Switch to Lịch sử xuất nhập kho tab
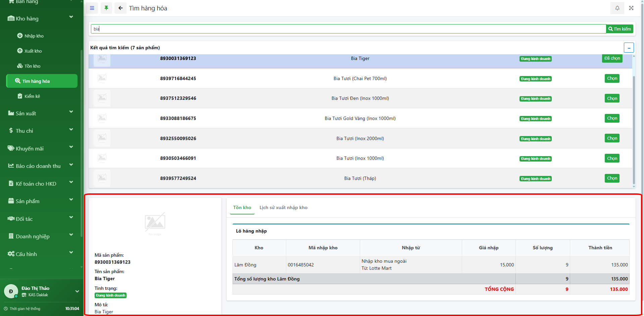Screen dimensions: 644x316 [x=283, y=207]
